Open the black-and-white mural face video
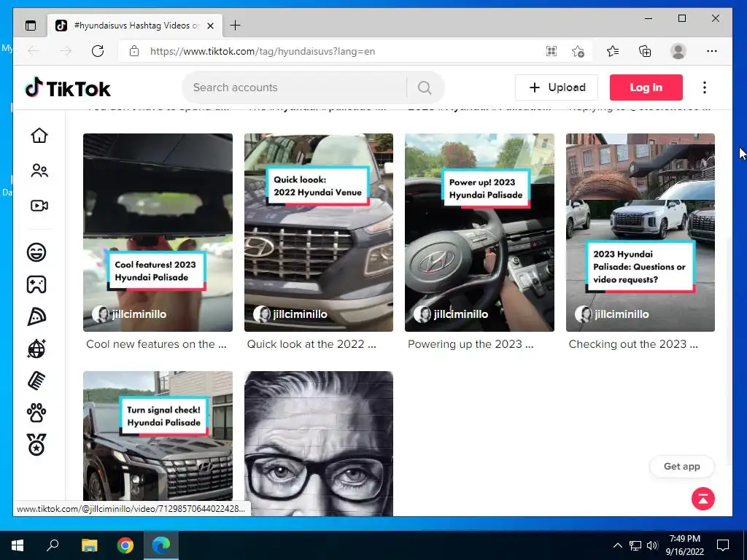 click(319, 444)
